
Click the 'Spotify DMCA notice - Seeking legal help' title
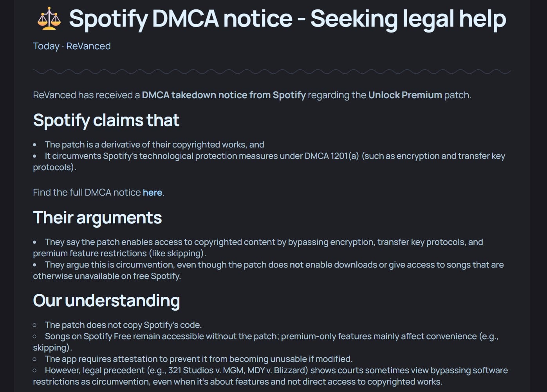pos(287,19)
